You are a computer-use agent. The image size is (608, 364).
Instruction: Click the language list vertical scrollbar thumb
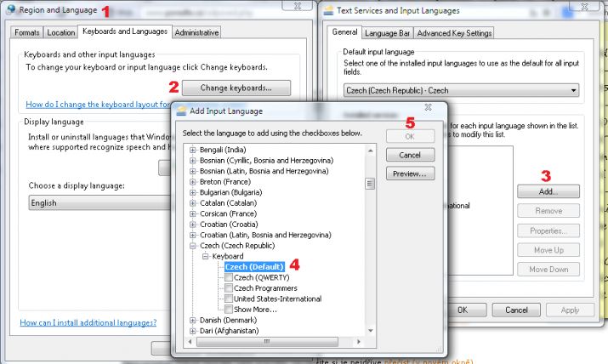(370, 184)
